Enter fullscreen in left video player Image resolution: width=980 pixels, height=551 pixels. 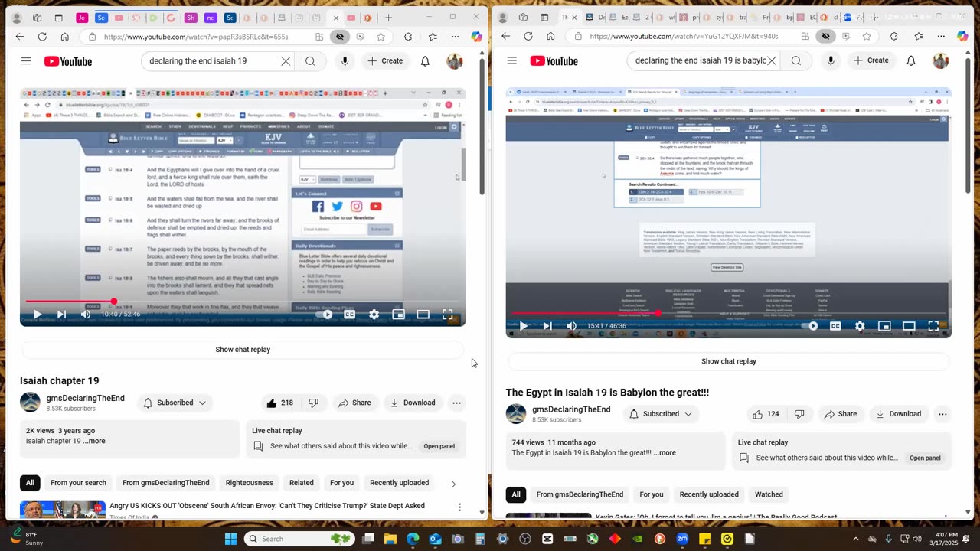point(447,314)
